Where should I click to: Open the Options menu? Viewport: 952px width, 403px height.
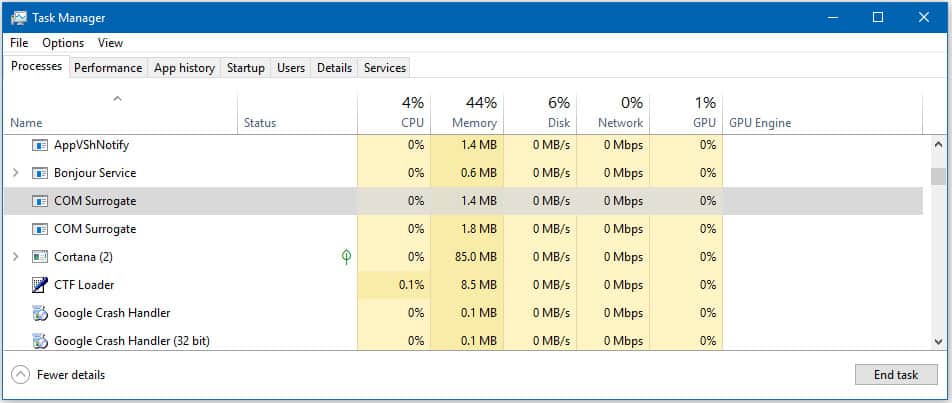(x=63, y=42)
